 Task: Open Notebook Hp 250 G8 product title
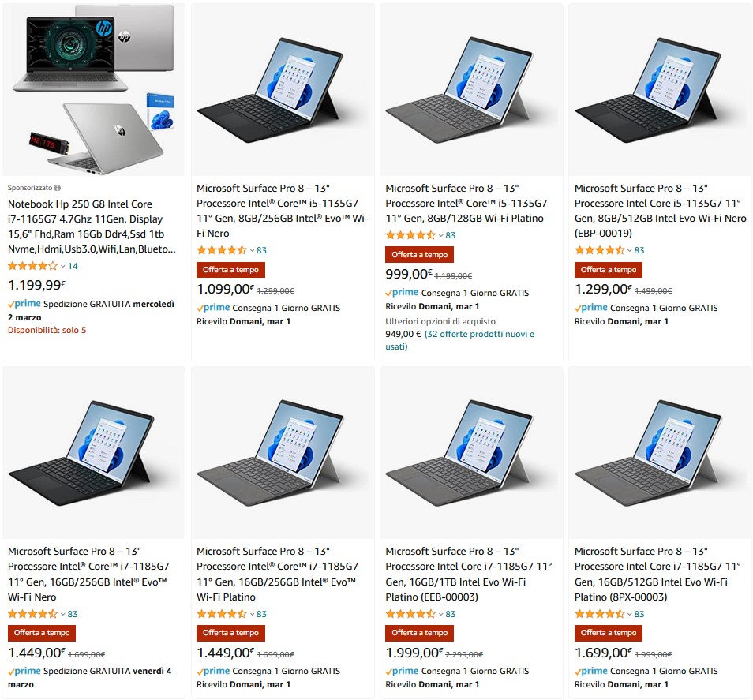pyautogui.click(x=92, y=226)
